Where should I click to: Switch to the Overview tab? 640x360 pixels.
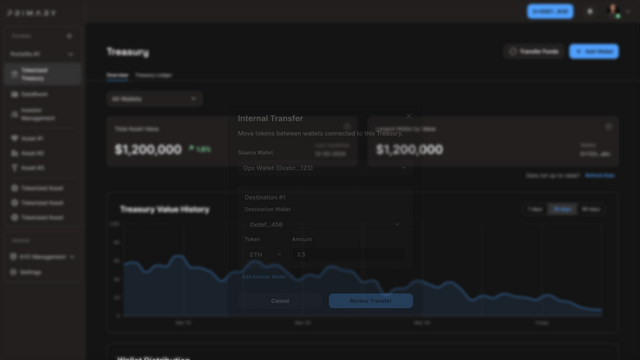[118, 75]
